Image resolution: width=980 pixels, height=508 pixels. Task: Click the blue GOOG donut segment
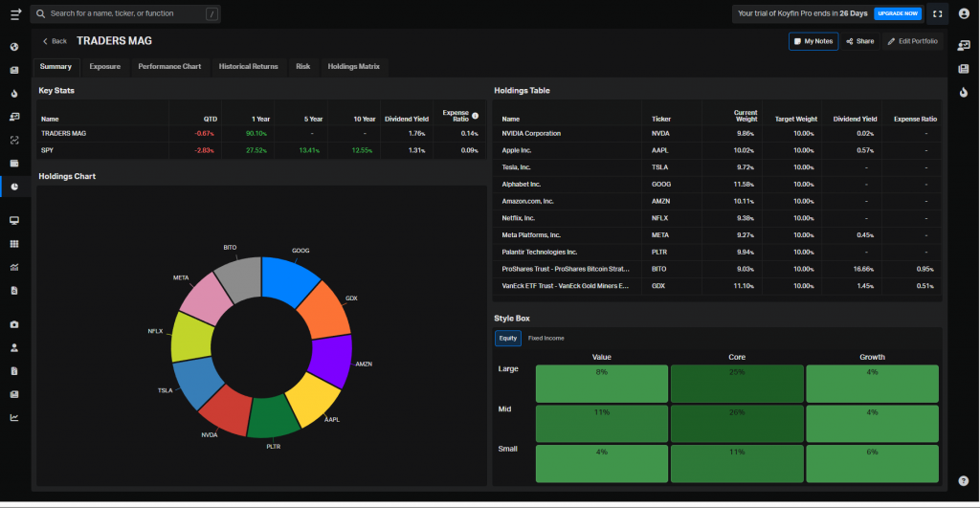tap(289, 278)
